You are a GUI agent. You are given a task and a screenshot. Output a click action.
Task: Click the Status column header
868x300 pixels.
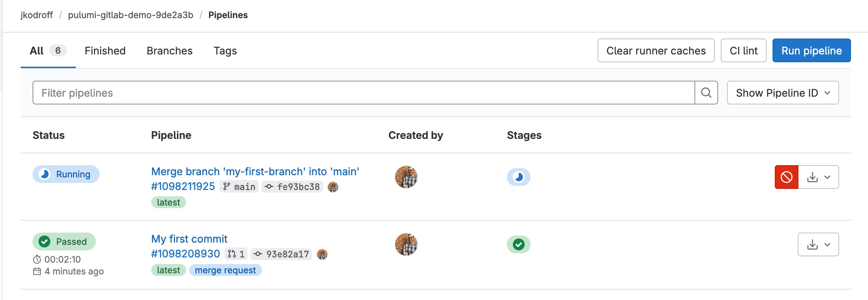coord(48,135)
